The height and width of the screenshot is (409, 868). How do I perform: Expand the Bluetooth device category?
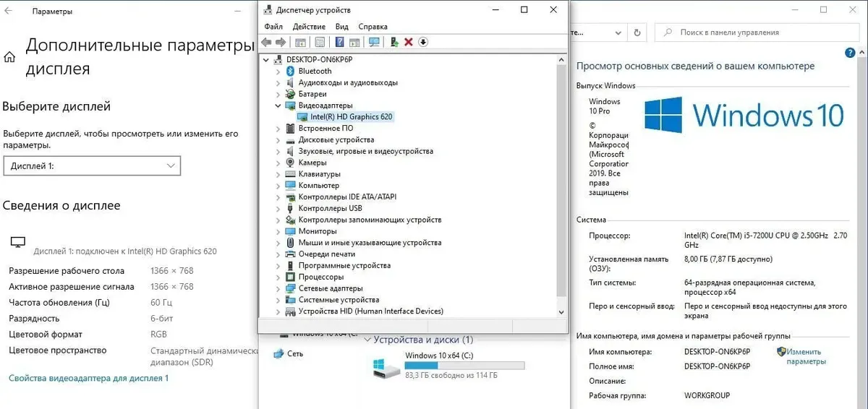click(x=278, y=72)
